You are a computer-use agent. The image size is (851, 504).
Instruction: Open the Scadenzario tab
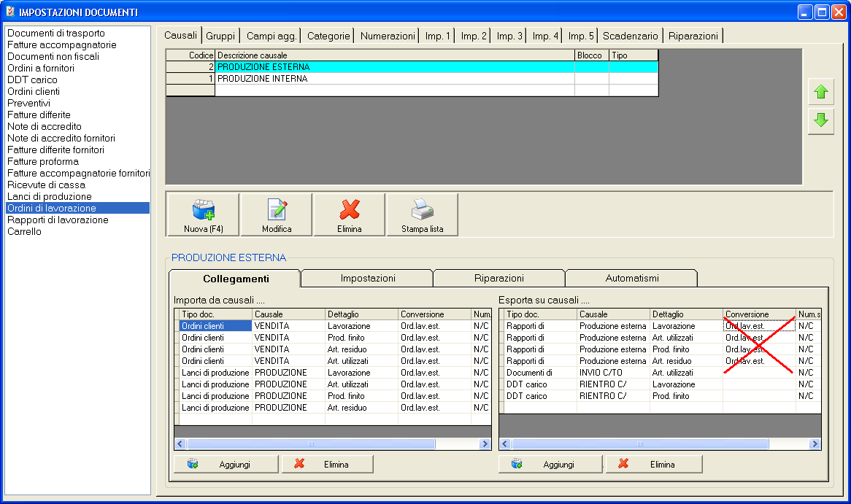[631, 36]
